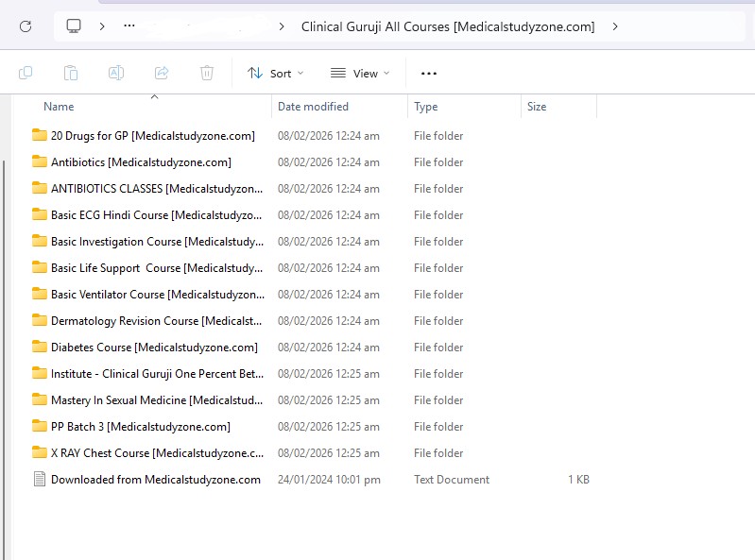Click the '1 KB' size cell
Viewport: 755px width, 560px height.
(x=578, y=480)
